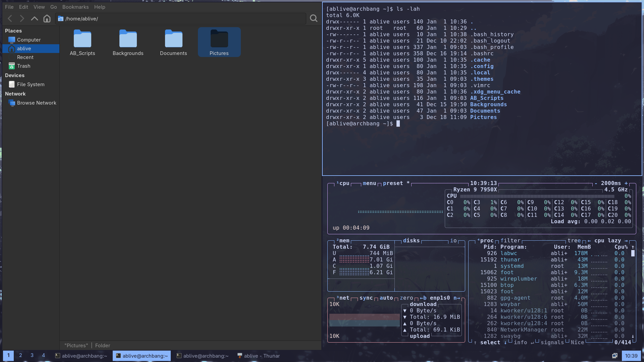Screen dimensions: 644x362
Task: Toggle lazy sorting in btop proc
Action: (x=614, y=241)
